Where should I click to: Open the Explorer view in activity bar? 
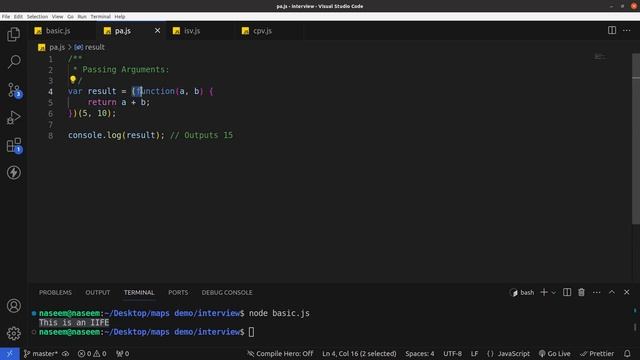tap(13, 34)
